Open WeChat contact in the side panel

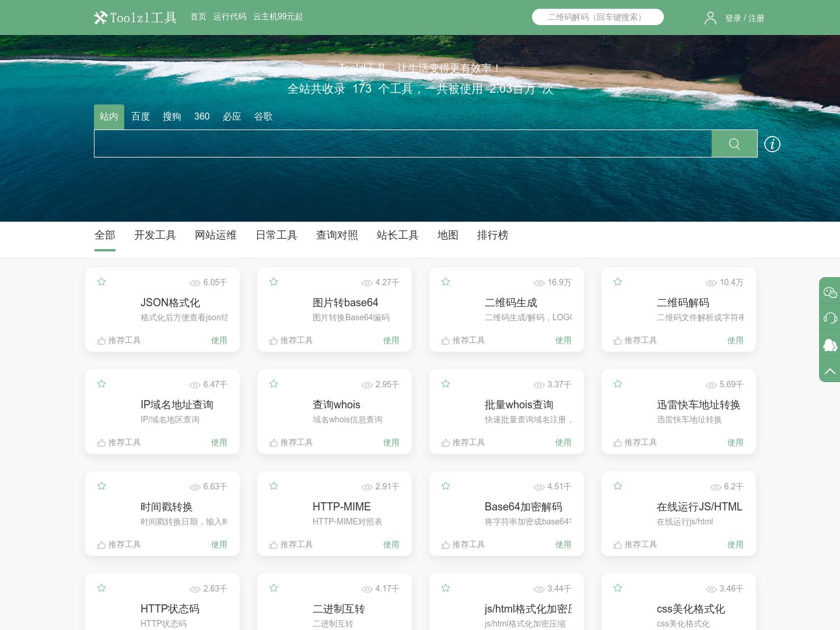(x=829, y=292)
